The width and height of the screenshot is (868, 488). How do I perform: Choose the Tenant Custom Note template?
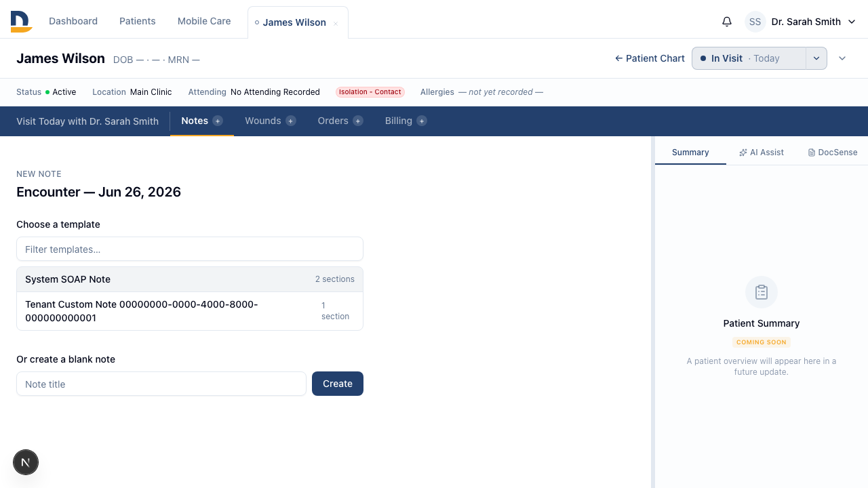point(190,311)
